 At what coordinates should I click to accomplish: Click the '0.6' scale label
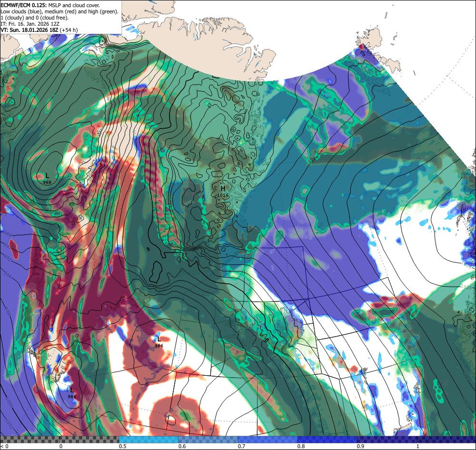(x=182, y=446)
